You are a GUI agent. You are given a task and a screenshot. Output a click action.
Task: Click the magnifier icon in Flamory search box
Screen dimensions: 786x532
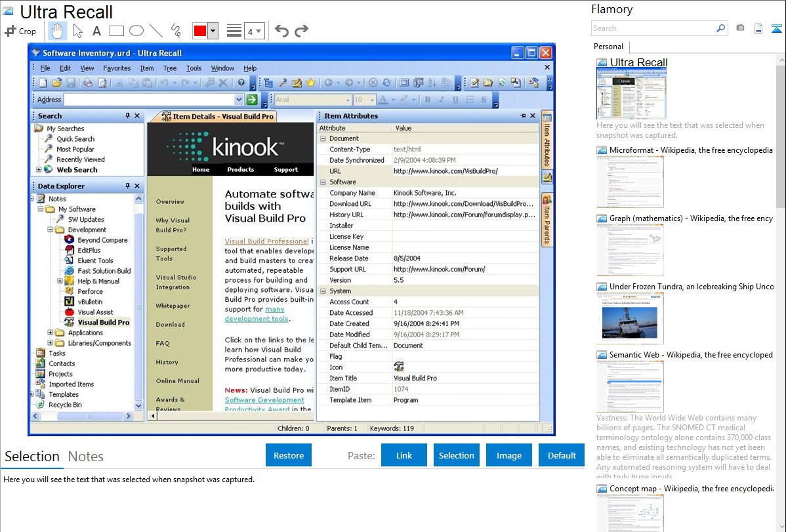720,28
